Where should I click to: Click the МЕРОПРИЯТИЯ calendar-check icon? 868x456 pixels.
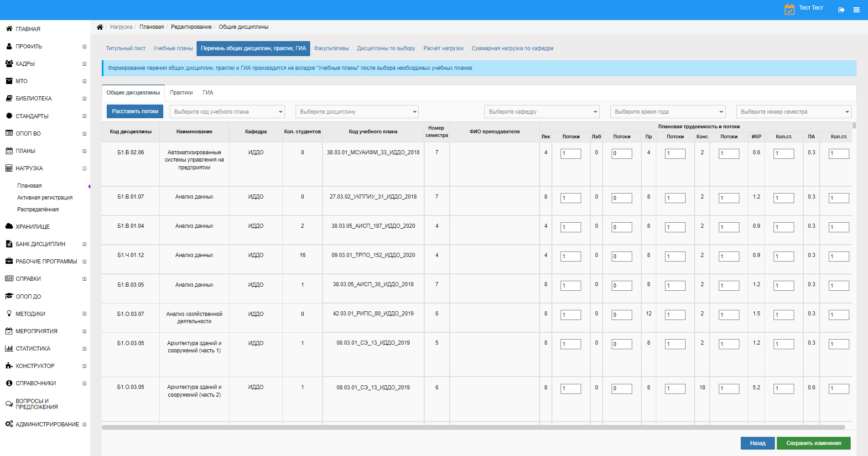9,331
